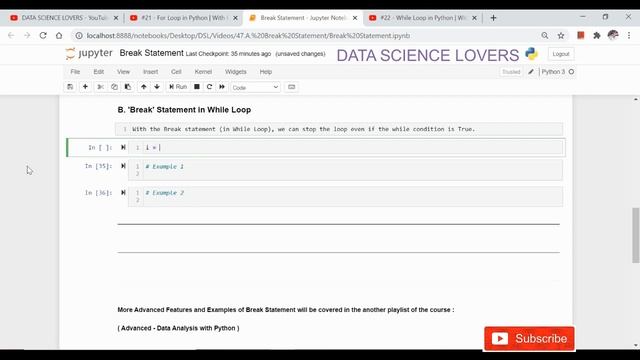Screen dimensions: 640x360
Task: Click the Run button in toolbar
Action: tap(178, 87)
